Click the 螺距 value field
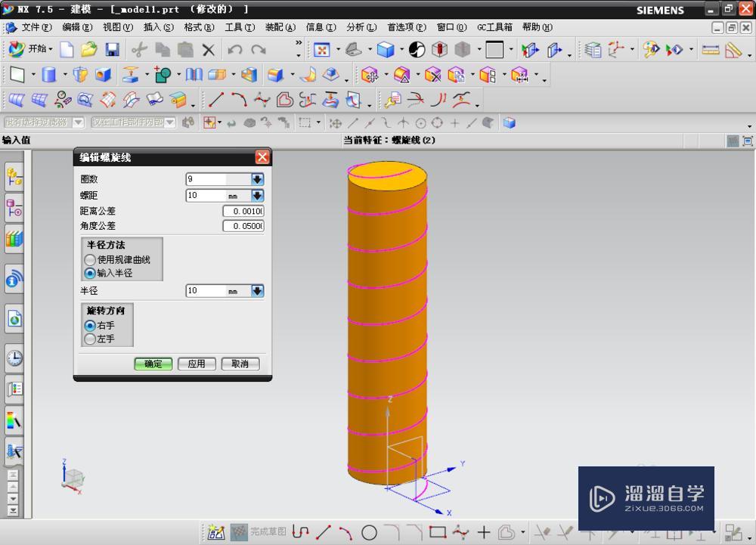 click(218, 196)
